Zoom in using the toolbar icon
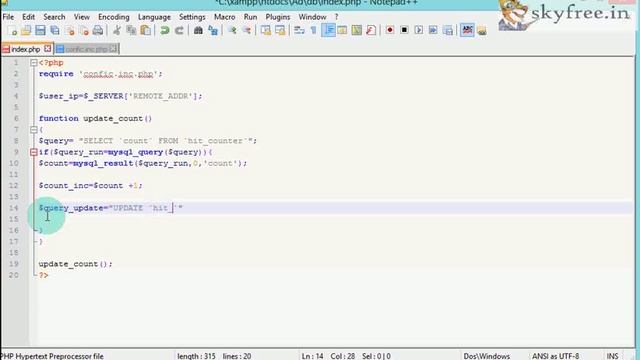The height and width of the screenshot is (360, 640). [x=232, y=31]
